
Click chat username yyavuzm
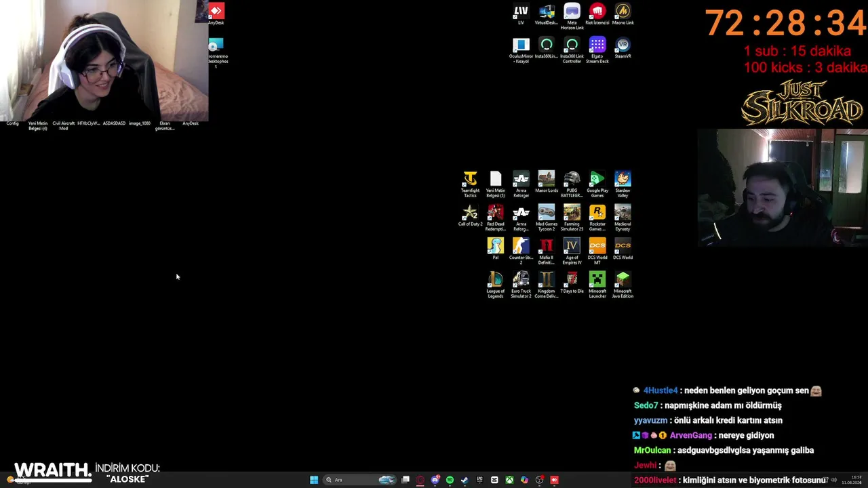point(651,420)
